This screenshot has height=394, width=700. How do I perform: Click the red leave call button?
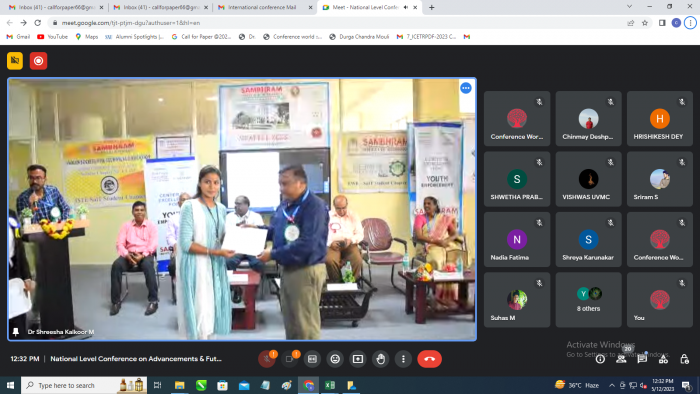pos(429,359)
